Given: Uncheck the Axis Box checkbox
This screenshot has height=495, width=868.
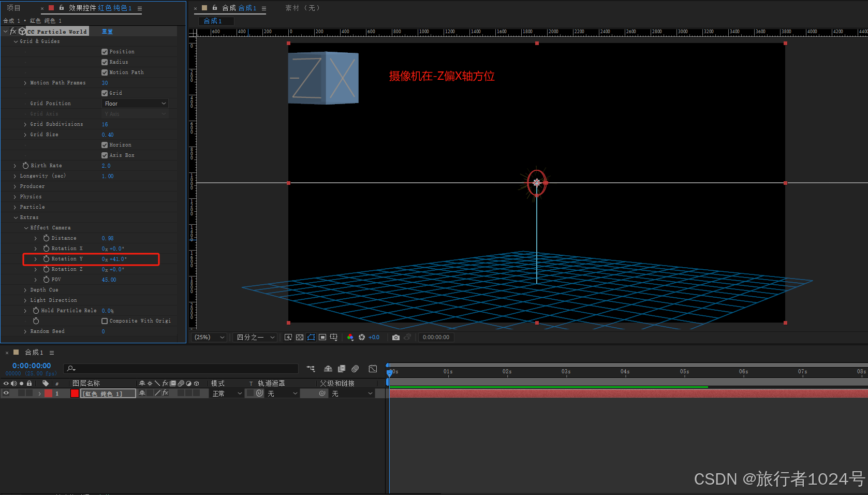Looking at the screenshot, I should 105,155.
